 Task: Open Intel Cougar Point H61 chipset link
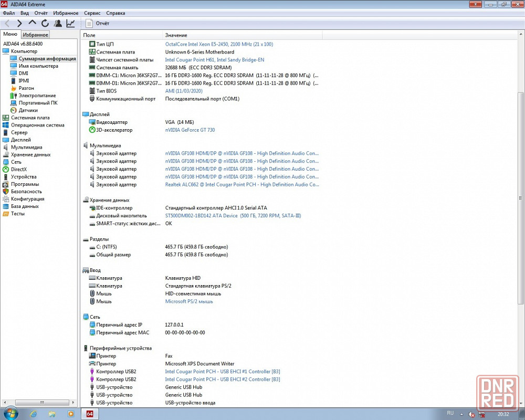[x=215, y=60]
